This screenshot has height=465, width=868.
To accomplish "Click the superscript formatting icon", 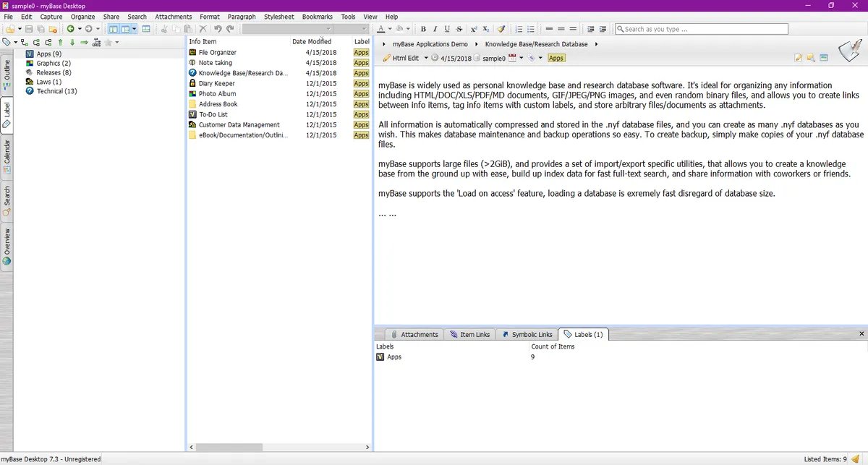I will click(473, 29).
